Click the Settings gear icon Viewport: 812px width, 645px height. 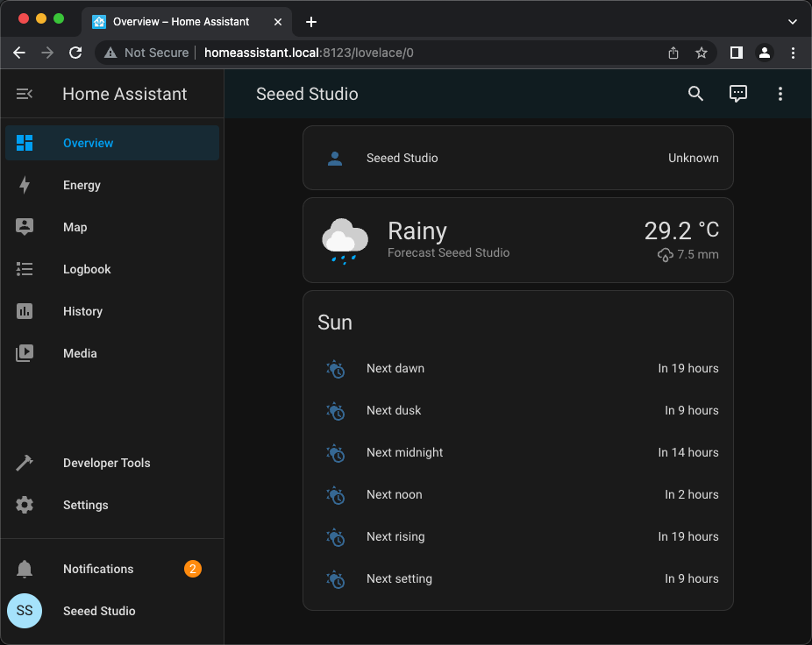click(25, 505)
